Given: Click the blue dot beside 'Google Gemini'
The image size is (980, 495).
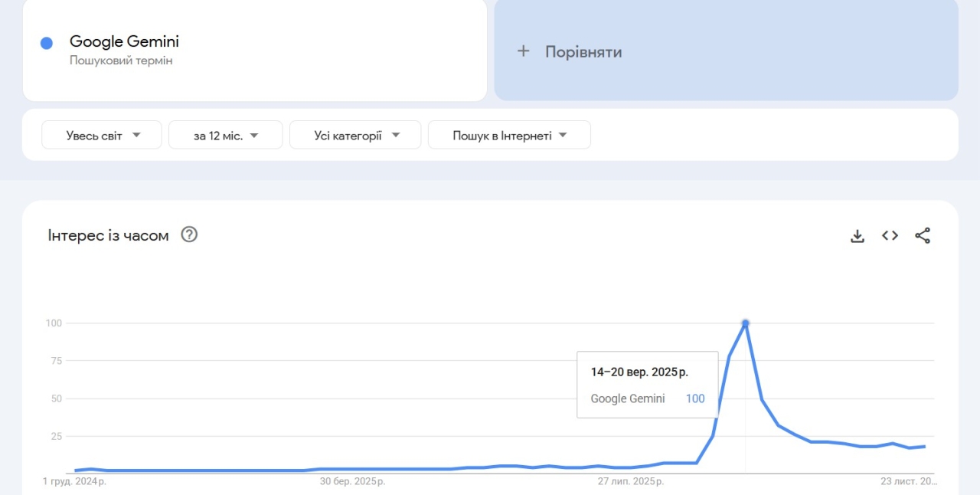Looking at the screenshot, I should point(46,42).
